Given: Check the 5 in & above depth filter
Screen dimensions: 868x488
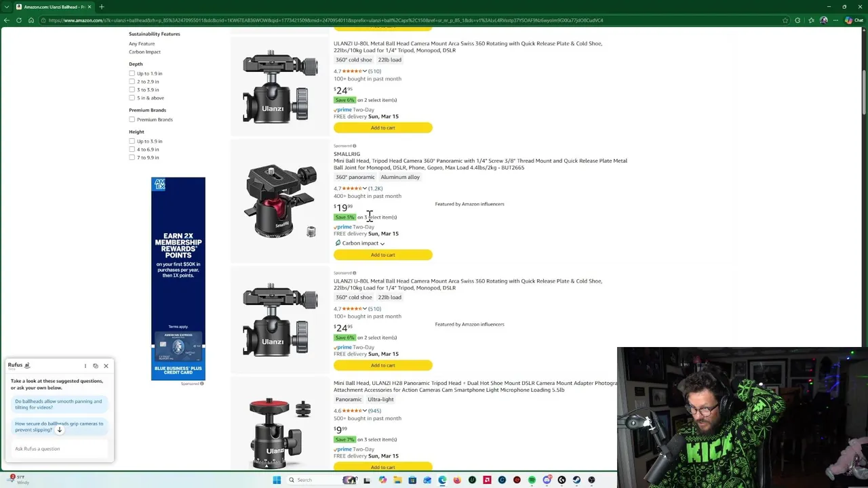Looking at the screenshot, I should click(132, 98).
